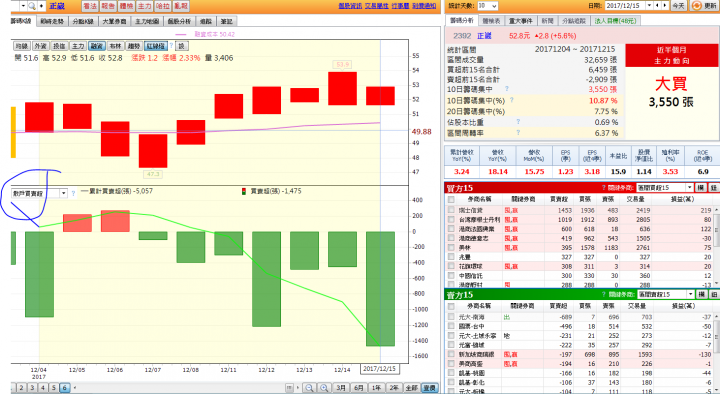
Task: Tick checkbox of seller row with -496
Action: (451, 326)
